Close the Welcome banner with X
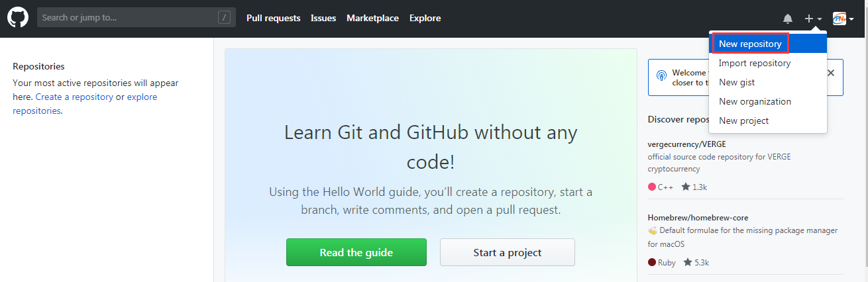This screenshot has height=282, width=868. (x=830, y=73)
